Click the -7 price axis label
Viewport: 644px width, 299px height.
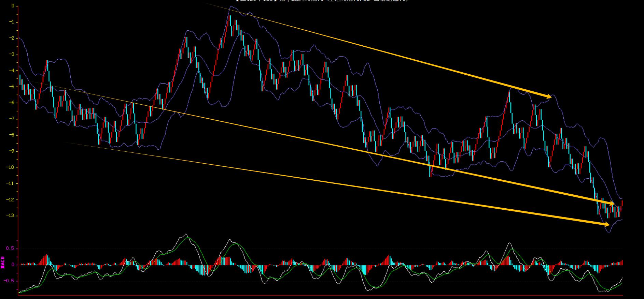click(11, 119)
